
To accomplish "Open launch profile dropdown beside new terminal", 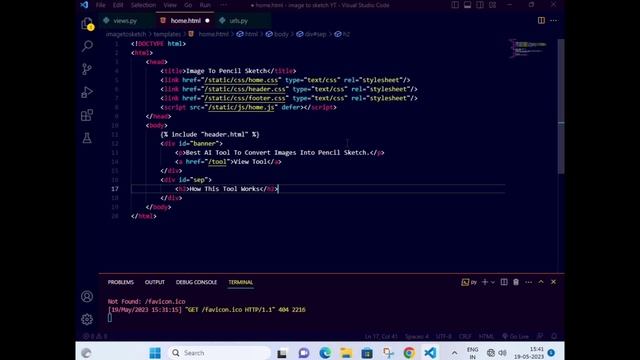I will [x=493, y=282].
